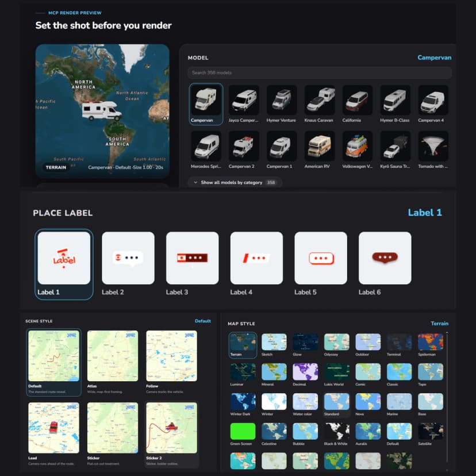Select the Luminar map style

coord(243,371)
